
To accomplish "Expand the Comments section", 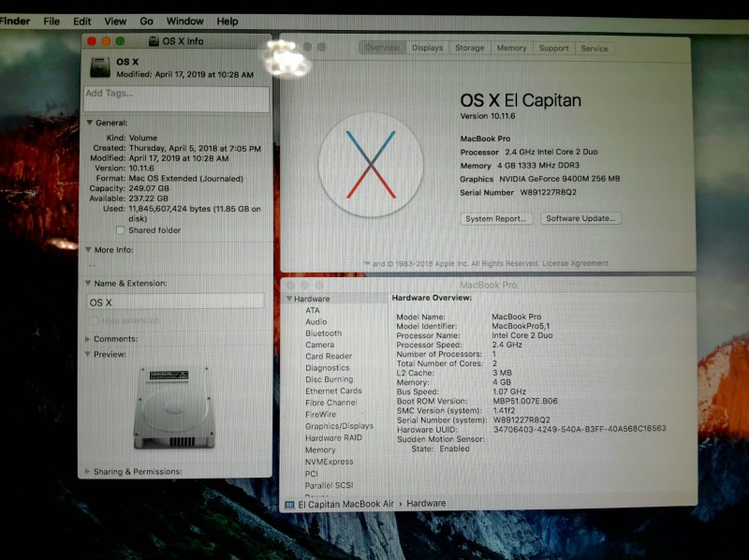I will tap(87, 339).
